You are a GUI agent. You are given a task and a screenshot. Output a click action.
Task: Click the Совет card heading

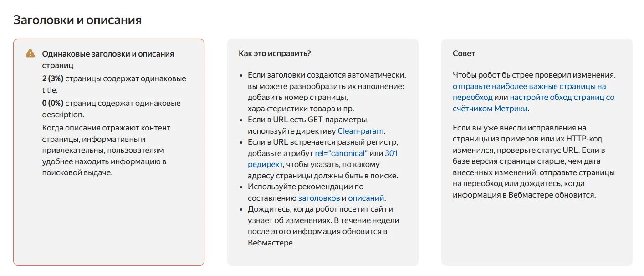pos(464,53)
